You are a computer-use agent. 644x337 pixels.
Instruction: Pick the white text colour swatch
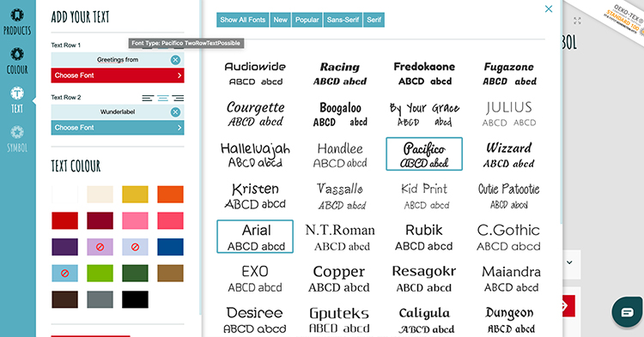point(65,195)
